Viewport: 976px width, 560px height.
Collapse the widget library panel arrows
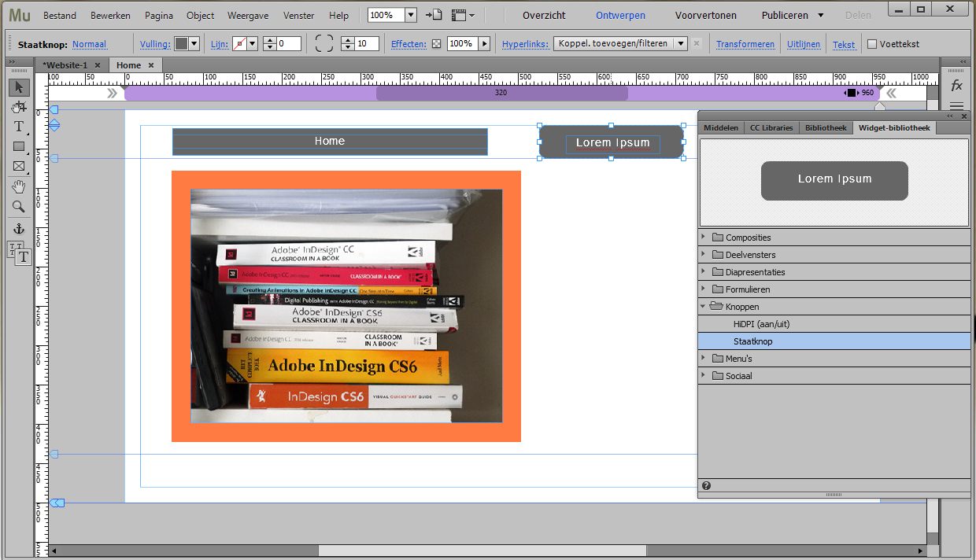[x=949, y=116]
